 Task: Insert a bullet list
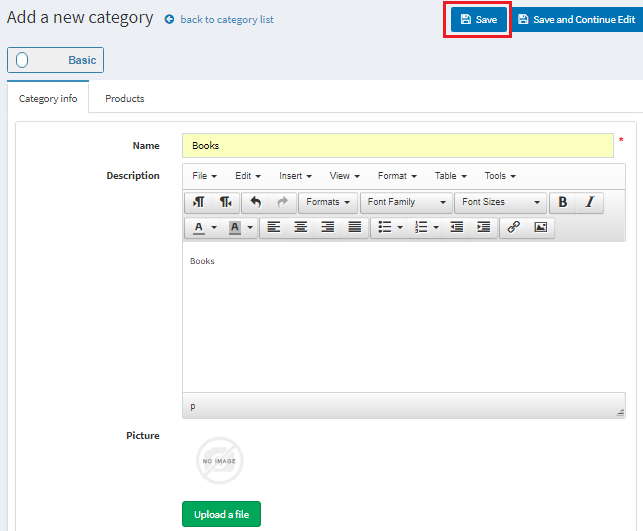pyautogui.click(x=384, y=228)
